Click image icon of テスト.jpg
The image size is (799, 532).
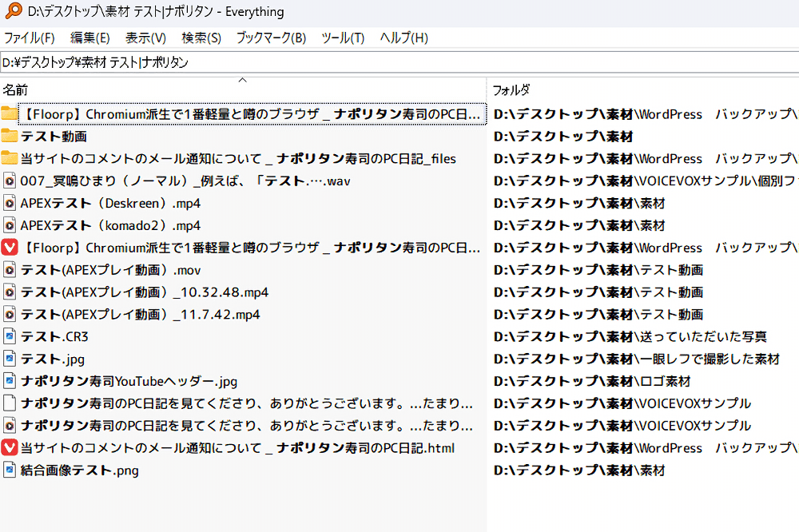[9, 359]
